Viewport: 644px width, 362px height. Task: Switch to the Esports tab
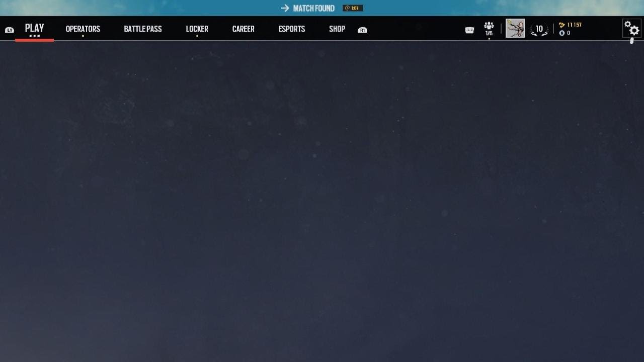pos(292,29)
